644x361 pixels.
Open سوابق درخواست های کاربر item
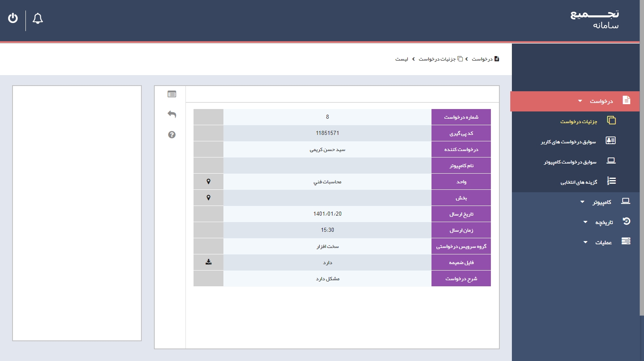[x=568, y=142]
